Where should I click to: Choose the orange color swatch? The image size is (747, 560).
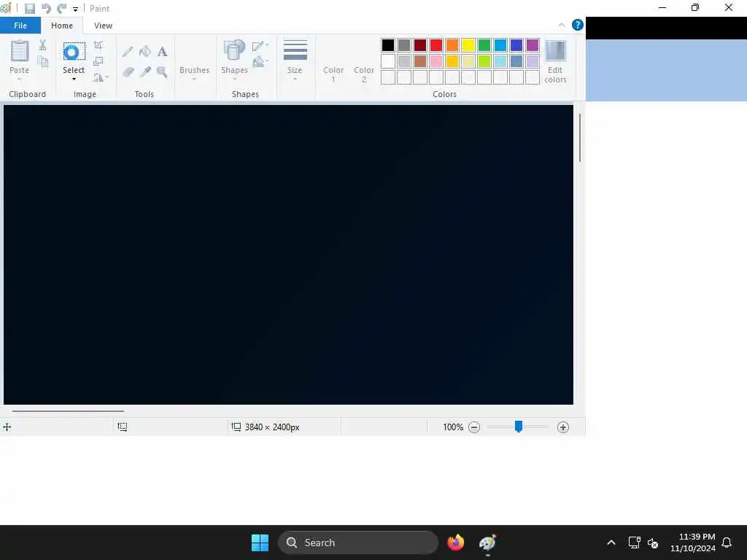(452, 45)
